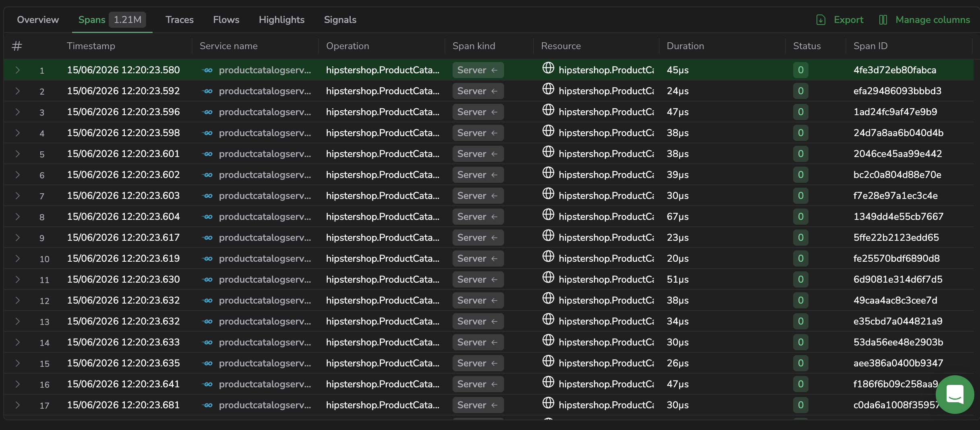The height and width of the screenshot is (430, 980).
Task: Click the resource globe icon in row 2
Action: (548, 89)
